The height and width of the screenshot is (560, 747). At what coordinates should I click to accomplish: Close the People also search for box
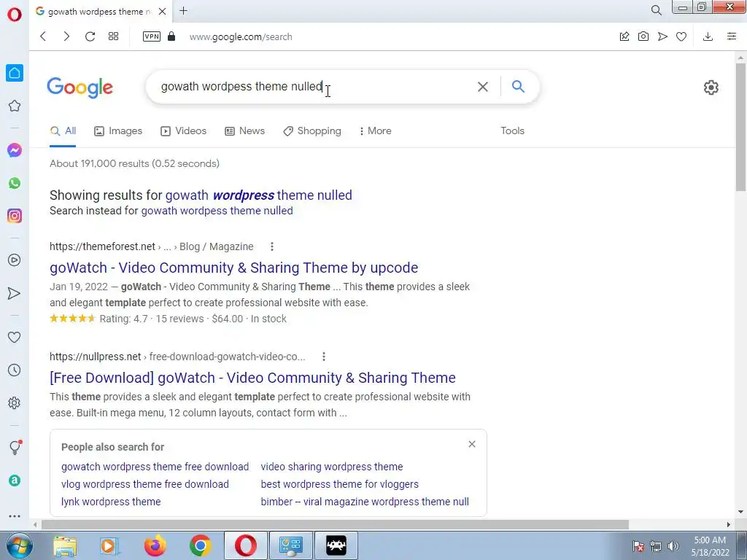tap(472, 444)
